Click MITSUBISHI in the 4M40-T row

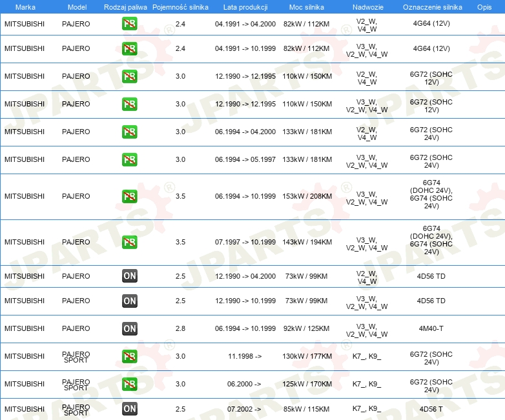click(25, 328)
